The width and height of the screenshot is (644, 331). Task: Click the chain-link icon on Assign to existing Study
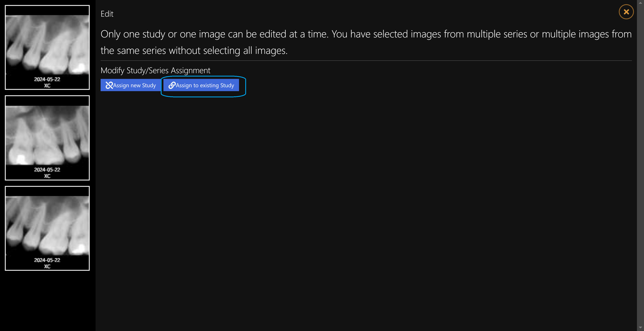(172, 85)
